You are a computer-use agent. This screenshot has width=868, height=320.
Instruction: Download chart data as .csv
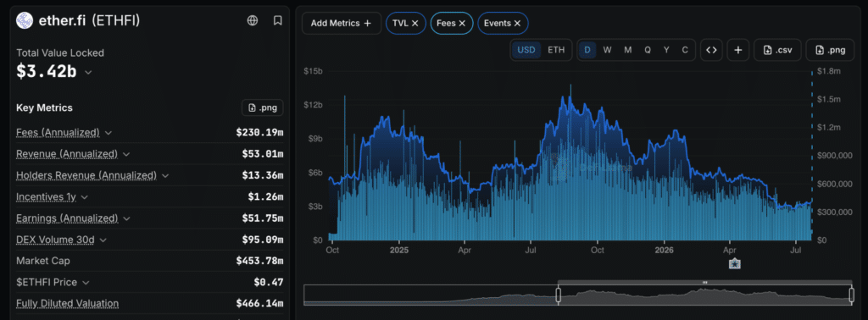pyautogui.click(x=778, y=50)
